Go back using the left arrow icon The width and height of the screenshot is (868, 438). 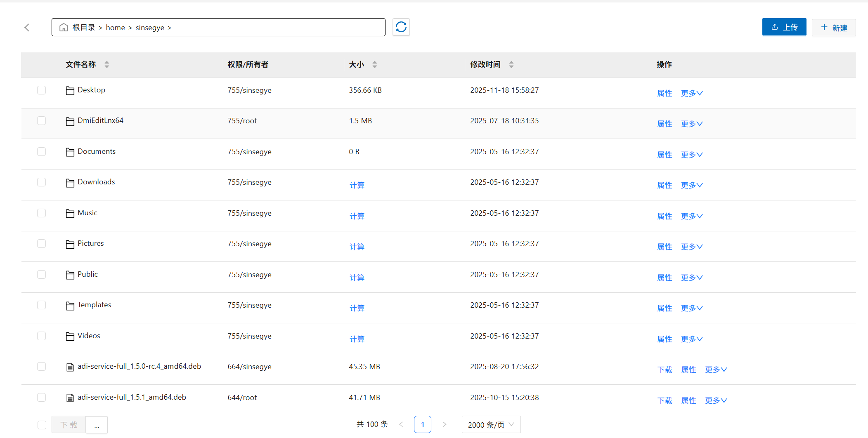click(x=27, y=28)
